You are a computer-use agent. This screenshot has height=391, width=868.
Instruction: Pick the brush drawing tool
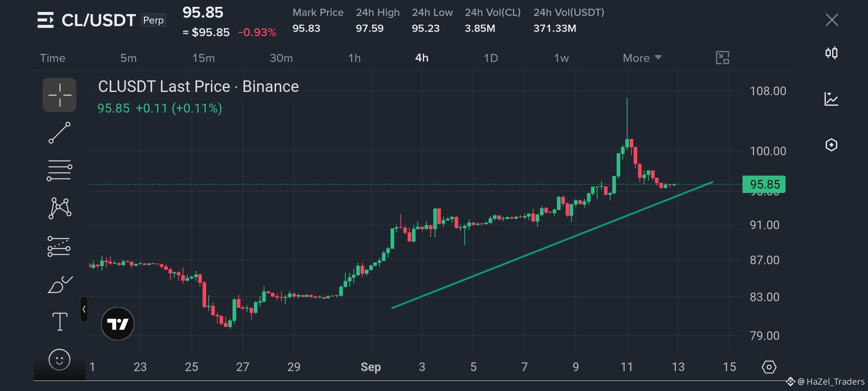[60, 285]
